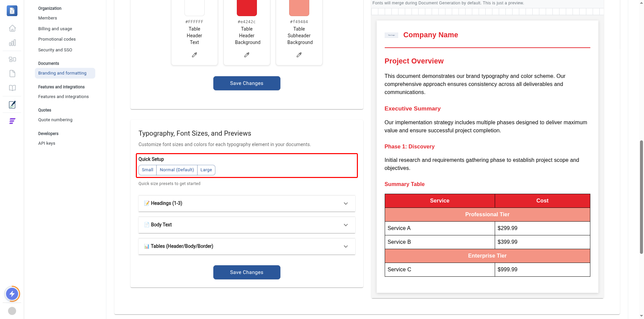Click the "Service C" cell in the preview table
644x319 pixels.
point(440,270)
